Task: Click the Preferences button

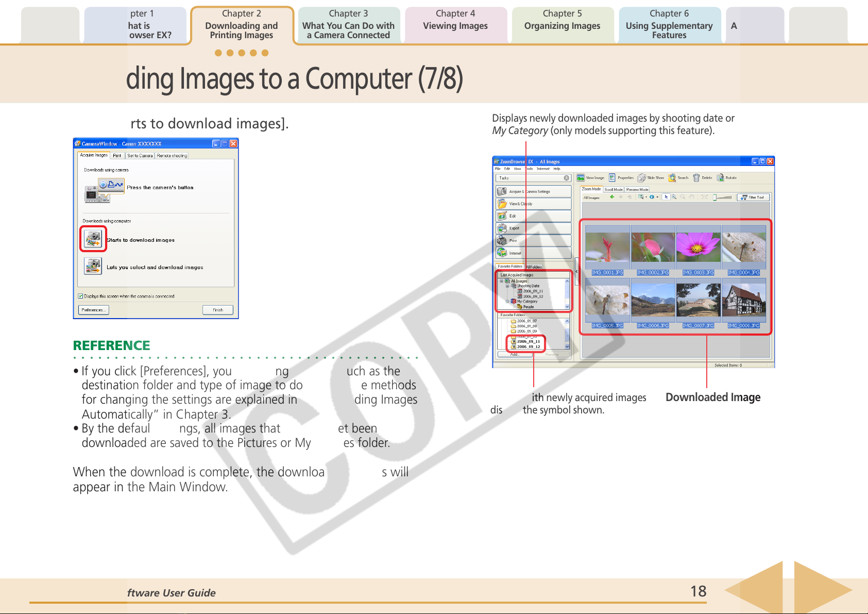Action: (x=93, y=310)
